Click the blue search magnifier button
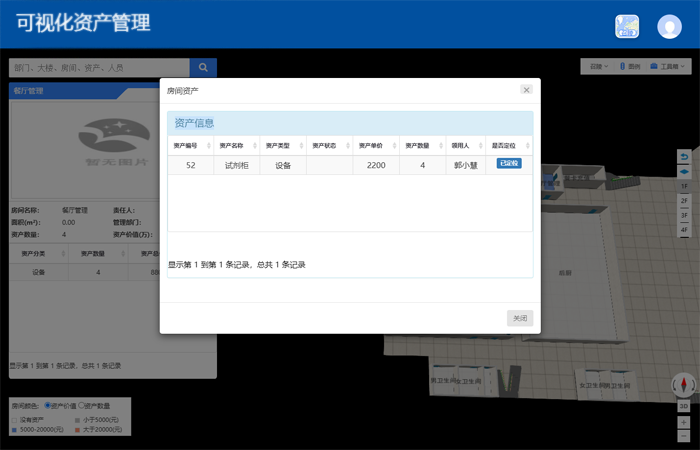The height and width of the screenshot is (450, 700). (203, 68)
